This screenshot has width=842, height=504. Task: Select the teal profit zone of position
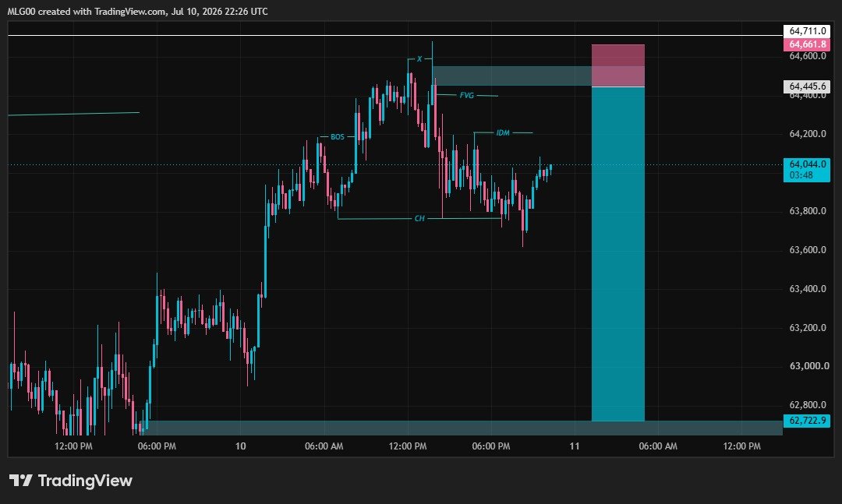point(618,254)
